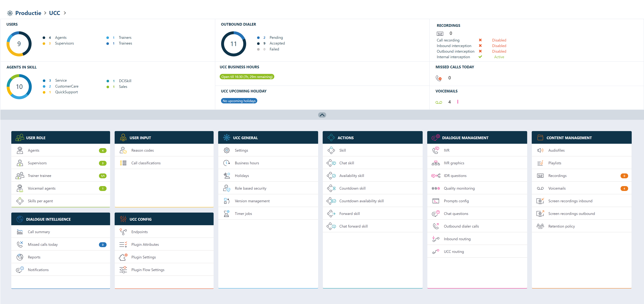
Task: Click the Timer jobs hourglass icon
Action: [227, 214]
